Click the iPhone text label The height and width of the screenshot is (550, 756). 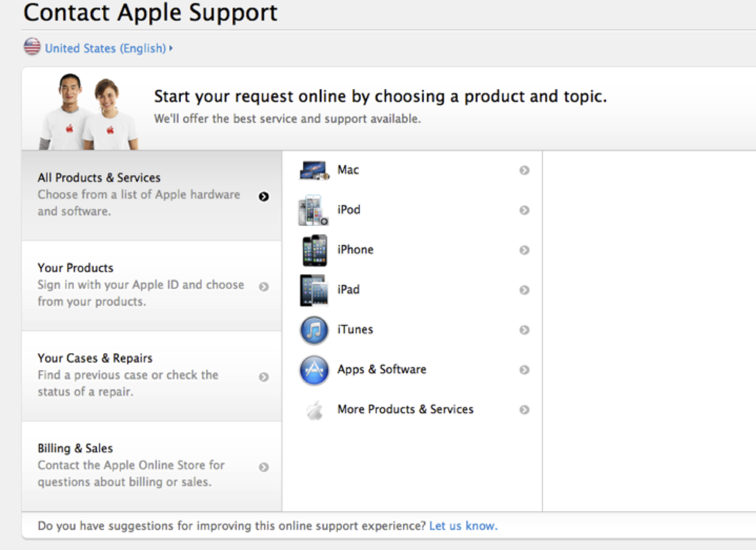click(x=356, y=249)
